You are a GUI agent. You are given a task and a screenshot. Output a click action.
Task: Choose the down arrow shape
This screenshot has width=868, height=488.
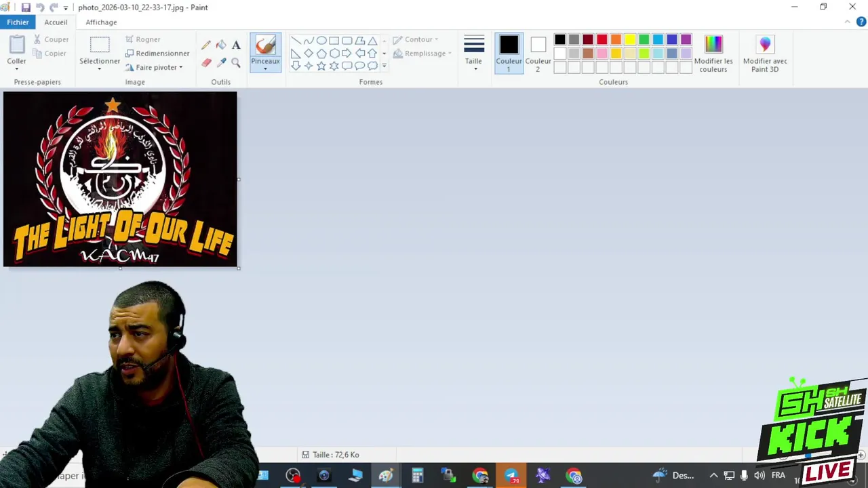296,66
